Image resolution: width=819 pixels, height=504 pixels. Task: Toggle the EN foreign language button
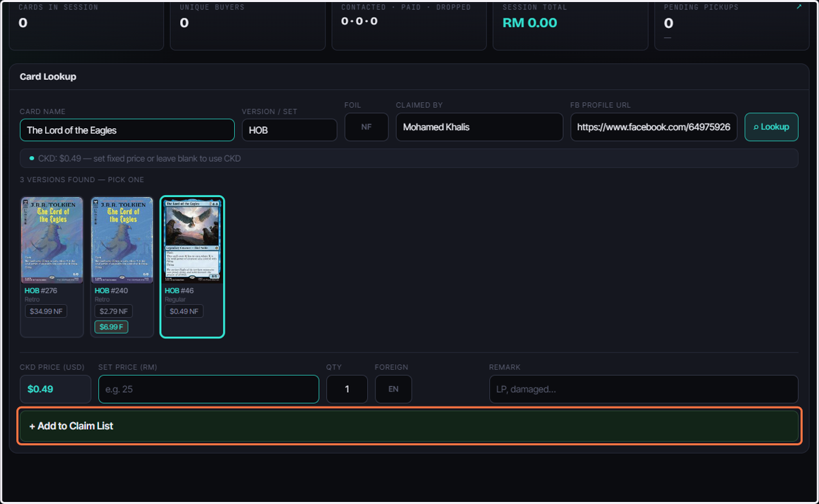pos(393,389)
